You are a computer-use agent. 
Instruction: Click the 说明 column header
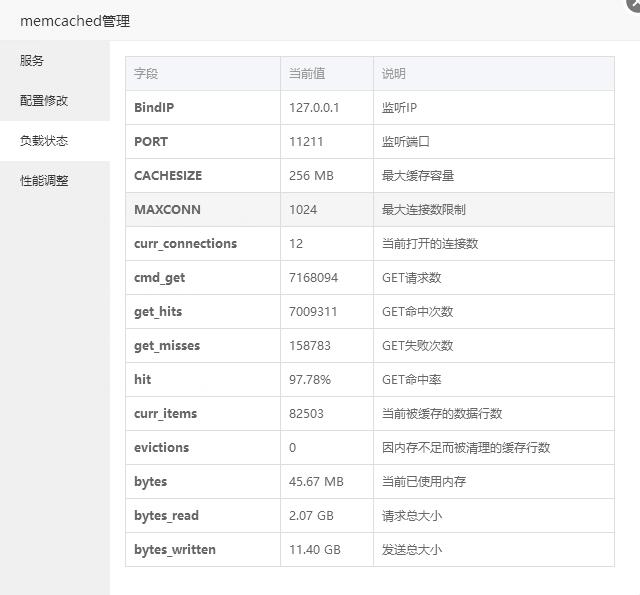(x=394, y=74)
